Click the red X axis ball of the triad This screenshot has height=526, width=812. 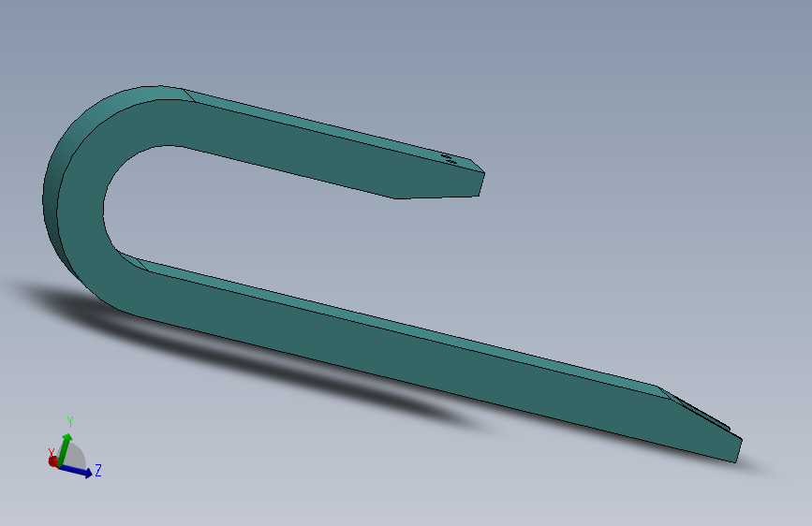(52, 460)
